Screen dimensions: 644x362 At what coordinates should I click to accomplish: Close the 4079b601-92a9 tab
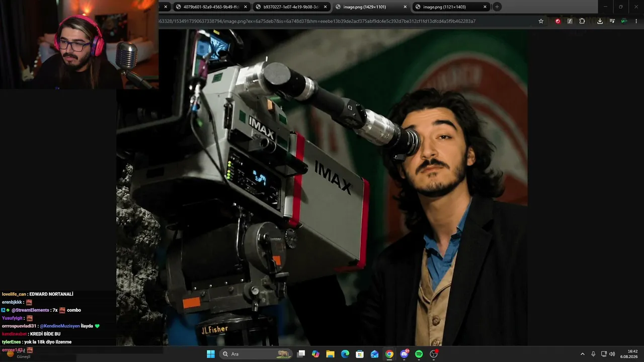coord(246,7)
